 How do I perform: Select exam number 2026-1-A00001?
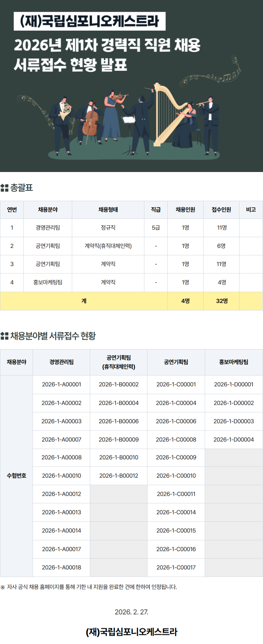click(61, 385)
